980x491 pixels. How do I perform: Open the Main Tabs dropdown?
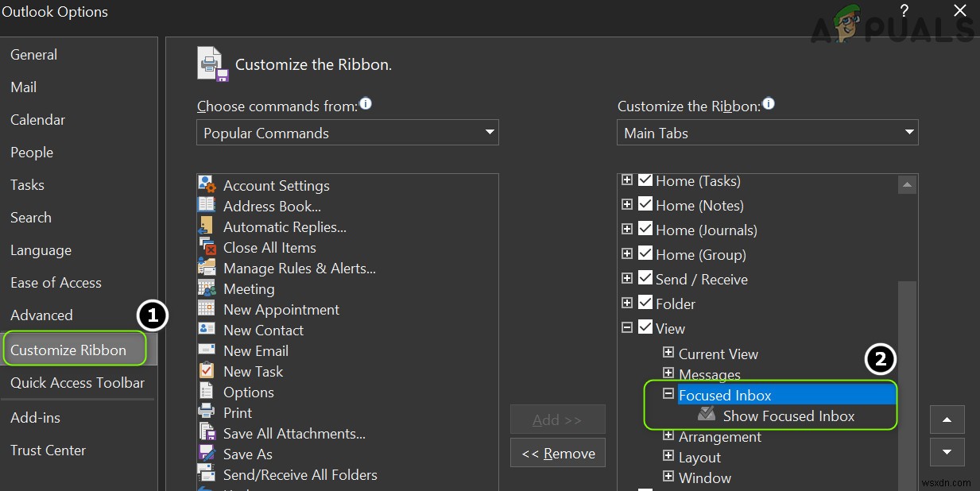(908, 133)
